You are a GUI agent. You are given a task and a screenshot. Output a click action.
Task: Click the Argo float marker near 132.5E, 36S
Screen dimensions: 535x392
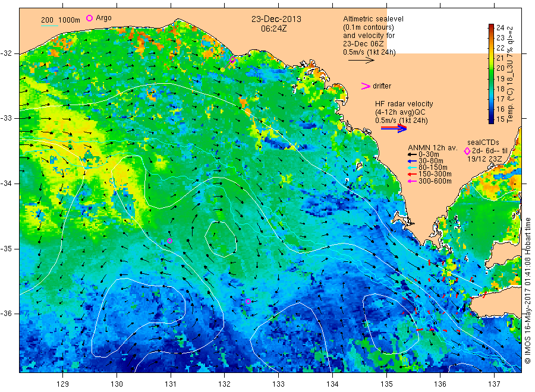248,301
